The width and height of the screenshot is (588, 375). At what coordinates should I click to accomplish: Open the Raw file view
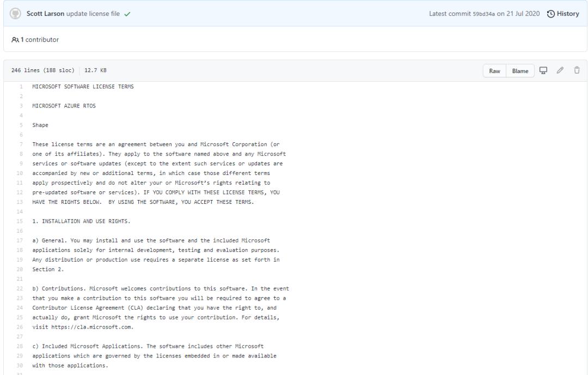tap(494, 71)
